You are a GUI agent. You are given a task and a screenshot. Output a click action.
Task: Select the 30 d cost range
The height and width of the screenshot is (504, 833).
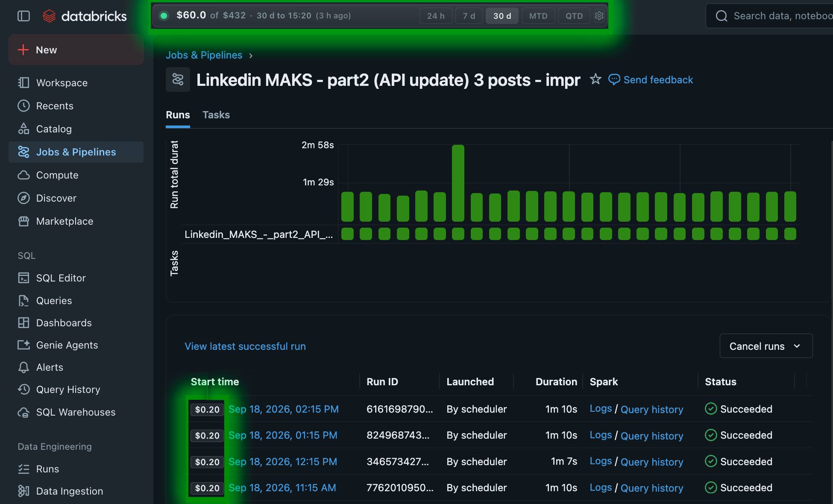[x=502, y=16]
